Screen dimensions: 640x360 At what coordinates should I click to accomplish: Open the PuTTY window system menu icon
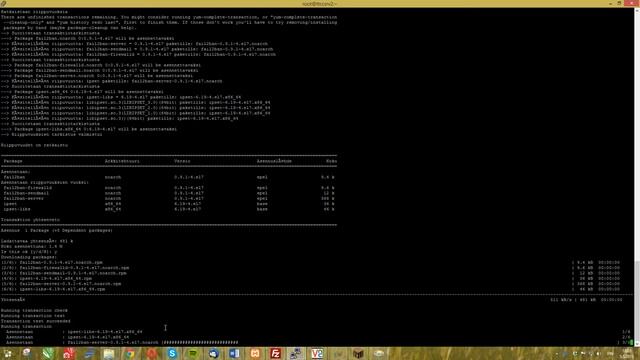[x=3, y=4]
